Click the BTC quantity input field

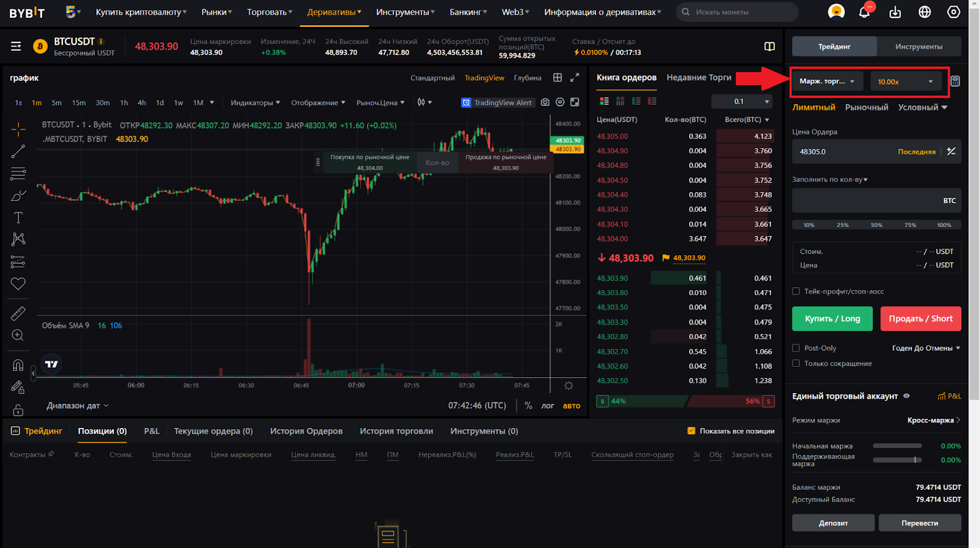[876, 200]
